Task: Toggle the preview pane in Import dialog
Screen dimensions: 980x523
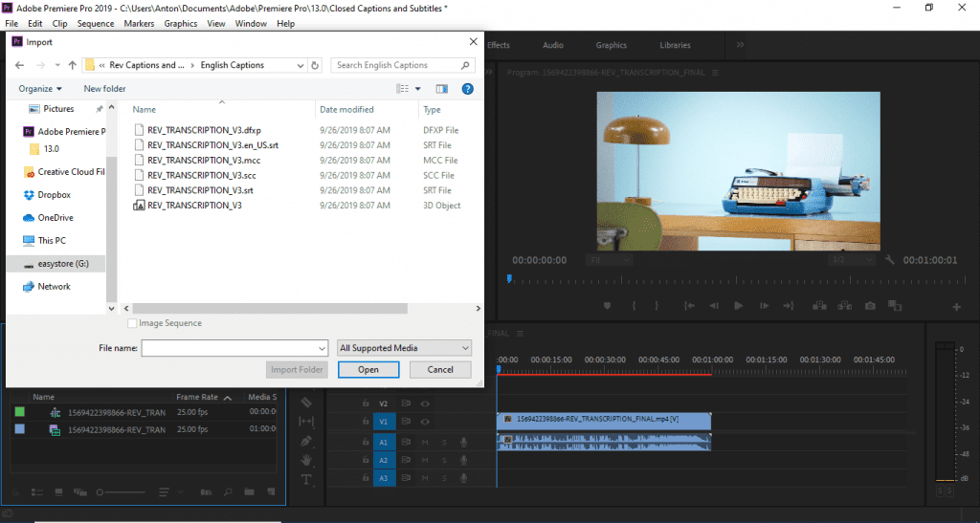Action: point(442,89)
